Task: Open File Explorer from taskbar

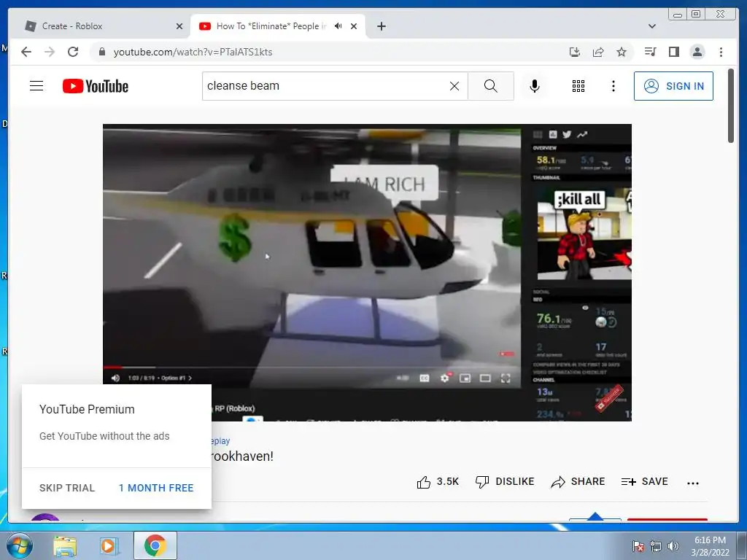Action: (65, 546)
